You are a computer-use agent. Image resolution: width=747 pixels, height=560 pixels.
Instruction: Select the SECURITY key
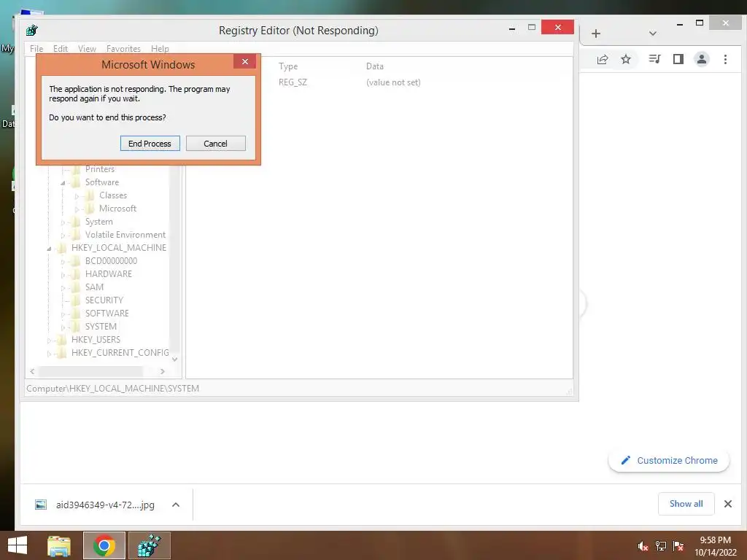click(x=104, y=300)
